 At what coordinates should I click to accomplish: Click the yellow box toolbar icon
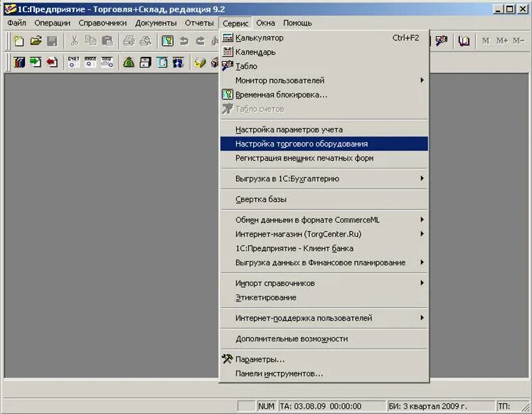[200, 63]
